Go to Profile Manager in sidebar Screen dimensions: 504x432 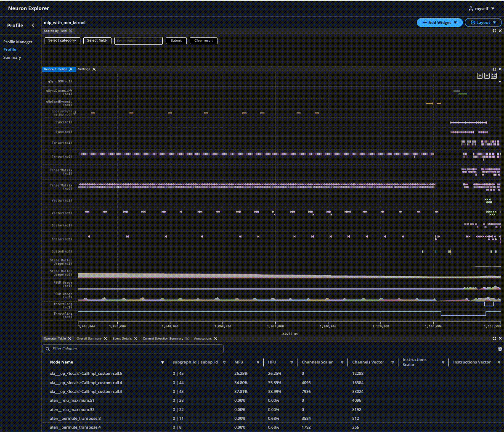point(18,42)
